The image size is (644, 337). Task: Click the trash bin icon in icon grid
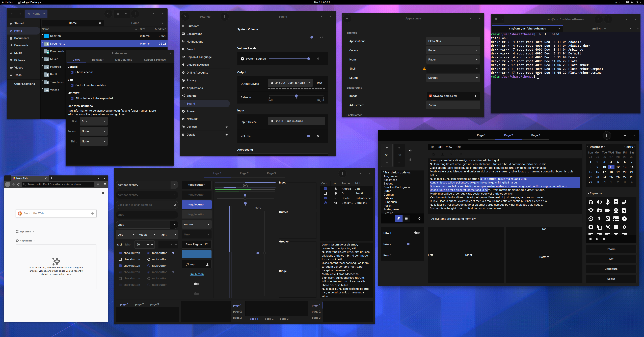(616, 227)
